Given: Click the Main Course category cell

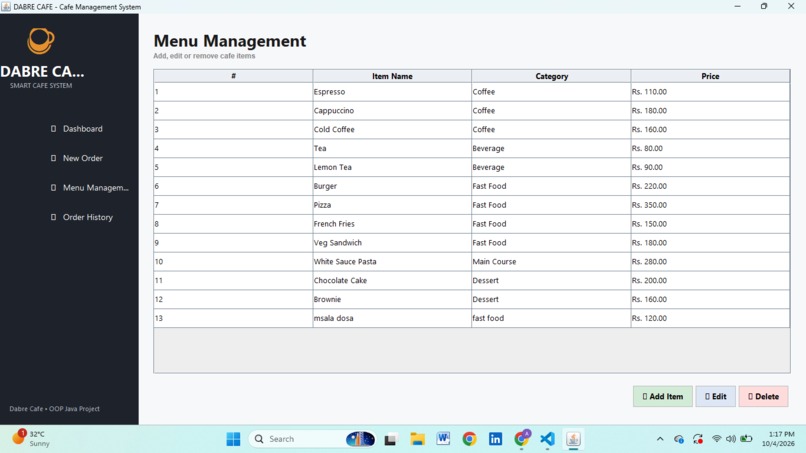Looking at the screenshot, I should coord(552,261).
